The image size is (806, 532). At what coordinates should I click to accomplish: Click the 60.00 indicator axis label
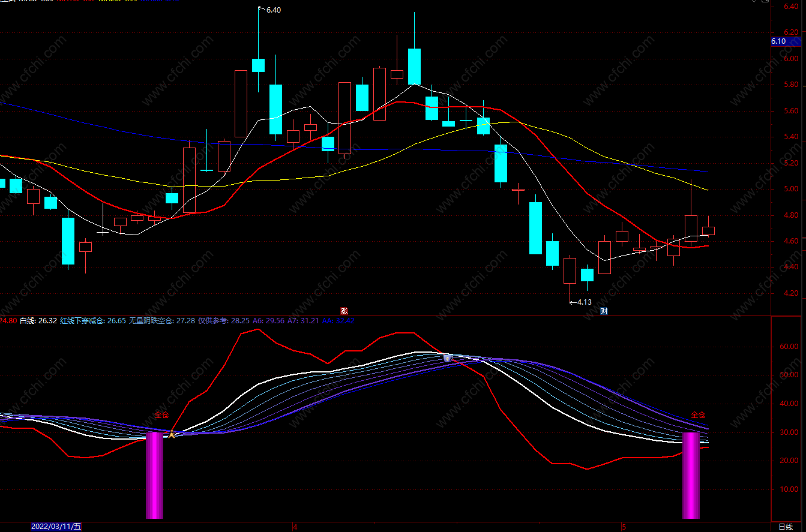pos(789,347)
